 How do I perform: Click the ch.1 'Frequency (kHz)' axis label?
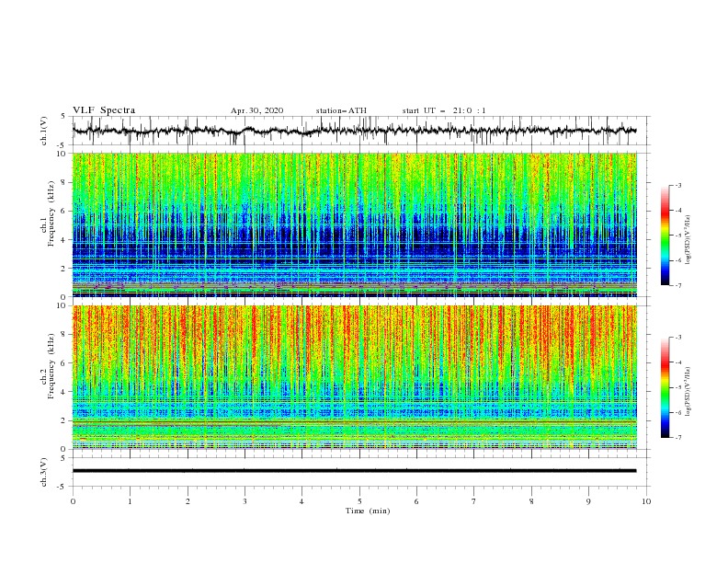click(x=51, y=213)
